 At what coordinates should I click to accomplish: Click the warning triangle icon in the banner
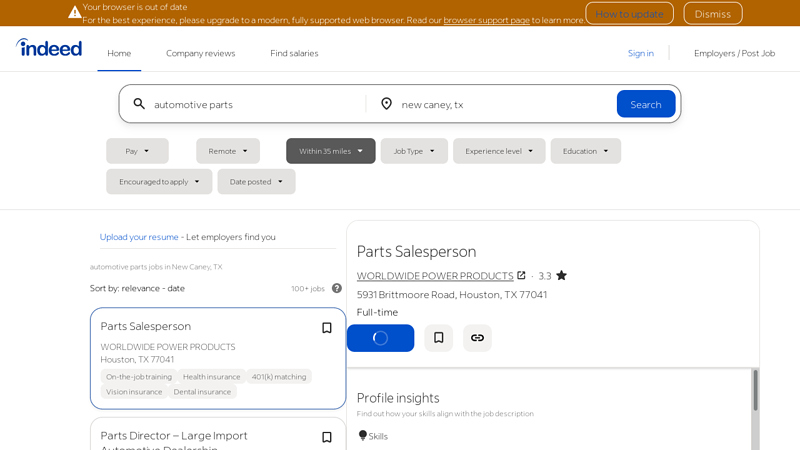click(74, 13)
